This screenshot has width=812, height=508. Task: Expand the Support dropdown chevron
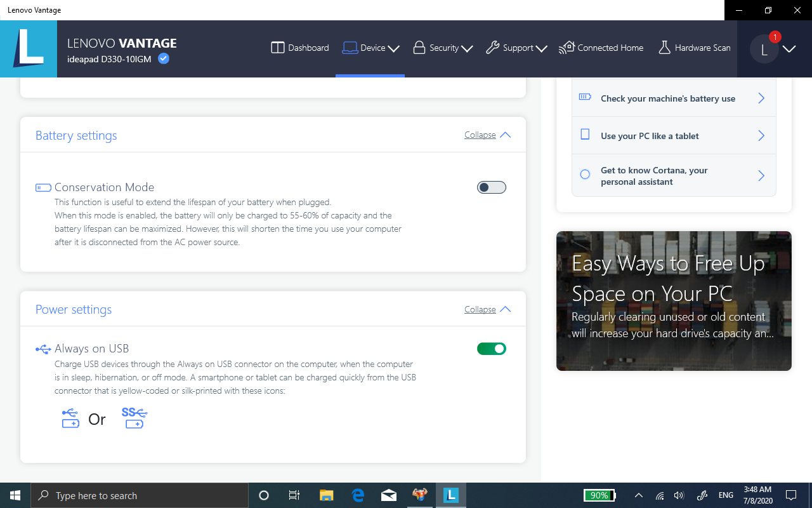point(541,48)
